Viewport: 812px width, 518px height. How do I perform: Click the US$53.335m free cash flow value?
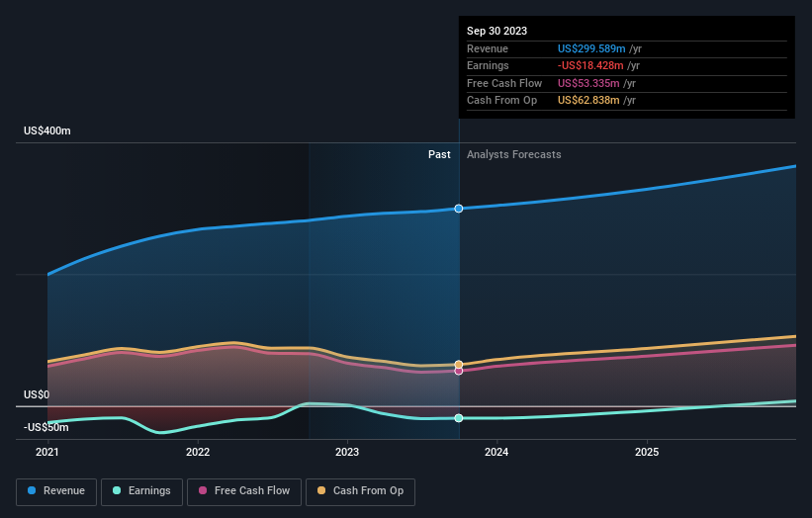pyautogui.click(x=588, y=83)
